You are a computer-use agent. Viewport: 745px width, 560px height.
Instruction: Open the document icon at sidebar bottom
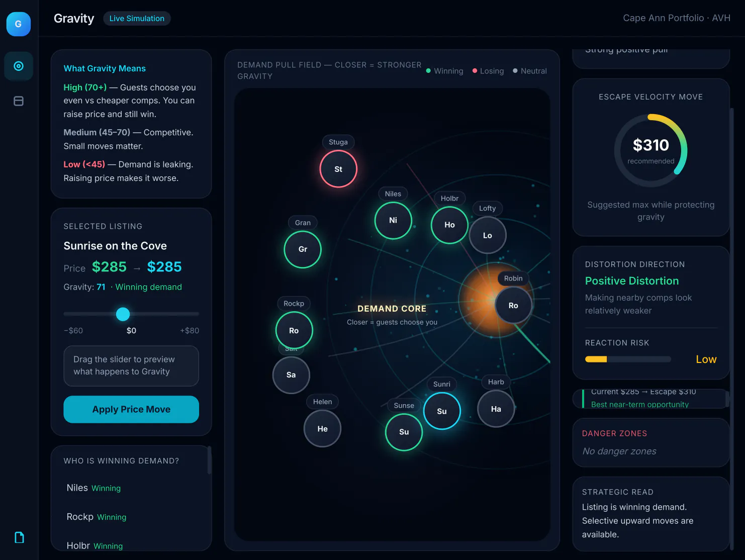19,537
